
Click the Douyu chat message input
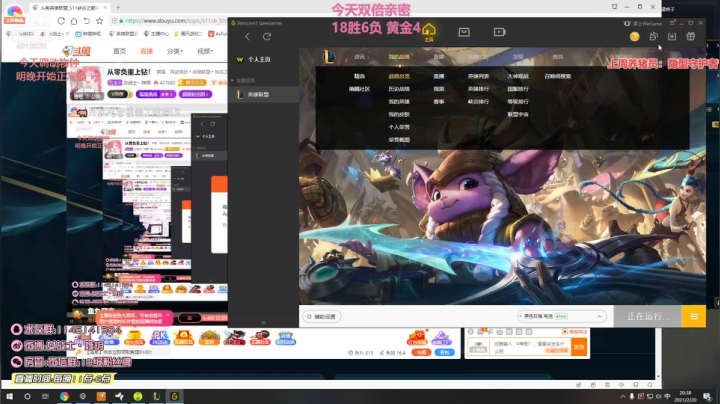529,347
